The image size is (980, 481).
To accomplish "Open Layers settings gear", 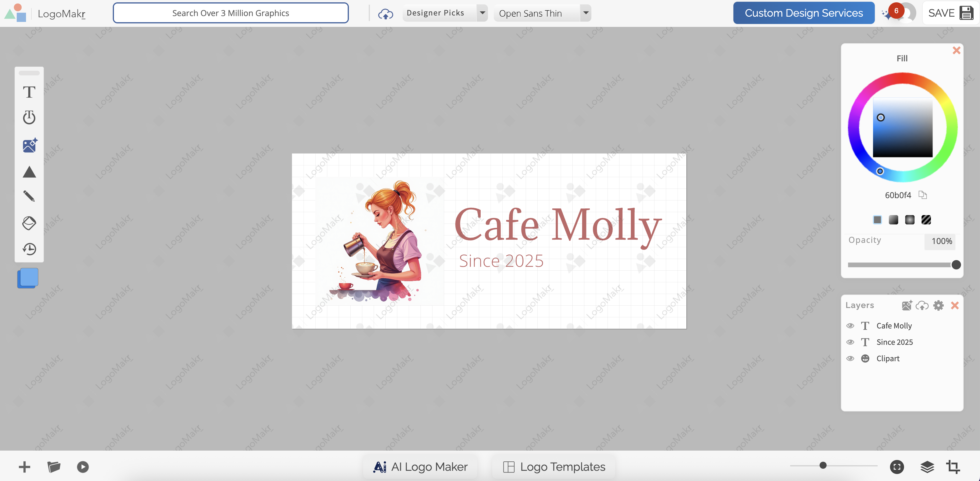I will coord(939,305).
